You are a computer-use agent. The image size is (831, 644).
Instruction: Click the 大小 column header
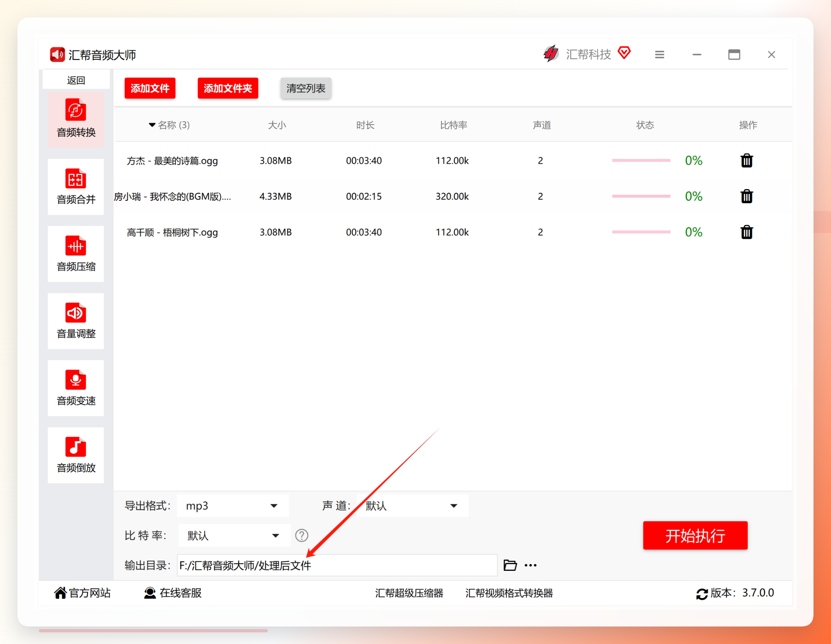[x=277, y=125]
